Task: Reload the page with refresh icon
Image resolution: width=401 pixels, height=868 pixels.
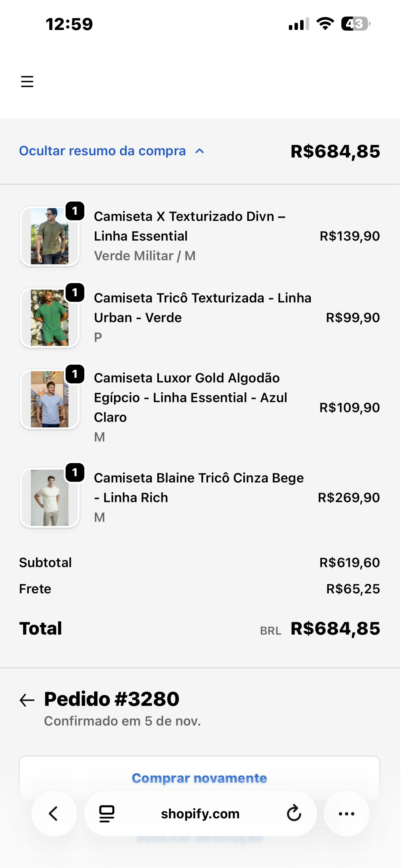Action: tap(294, 813)
